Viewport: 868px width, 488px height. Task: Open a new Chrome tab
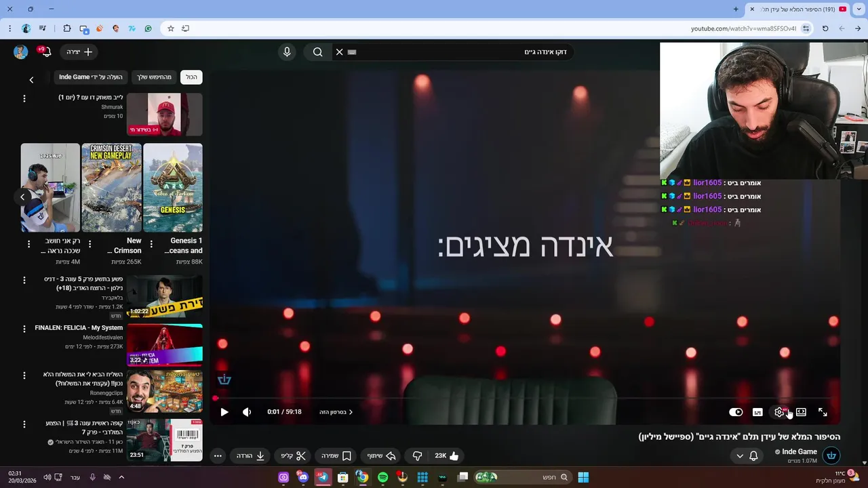pos(736,9)
